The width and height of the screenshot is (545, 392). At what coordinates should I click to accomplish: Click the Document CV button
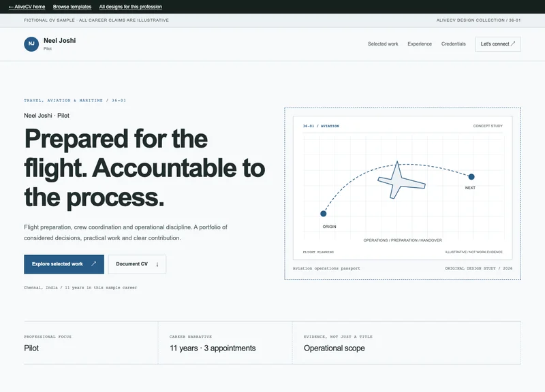137,264
